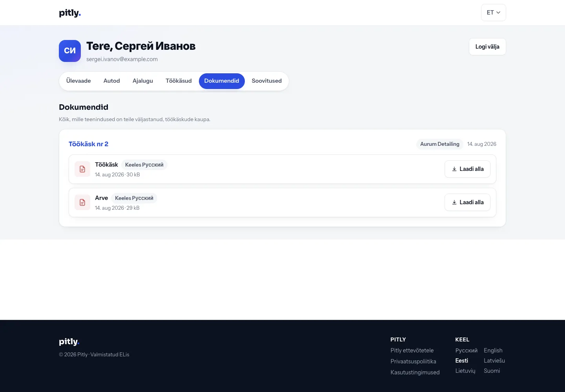The height and width of the screenshot is (392, 565).
Task: Click the Arve document file icon
Action: point(82,202)
